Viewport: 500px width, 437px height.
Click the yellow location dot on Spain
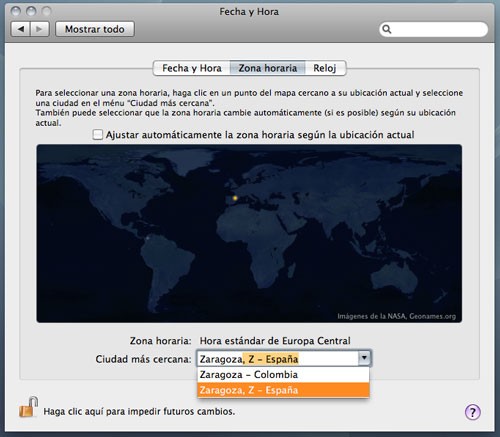click(235, 198)
